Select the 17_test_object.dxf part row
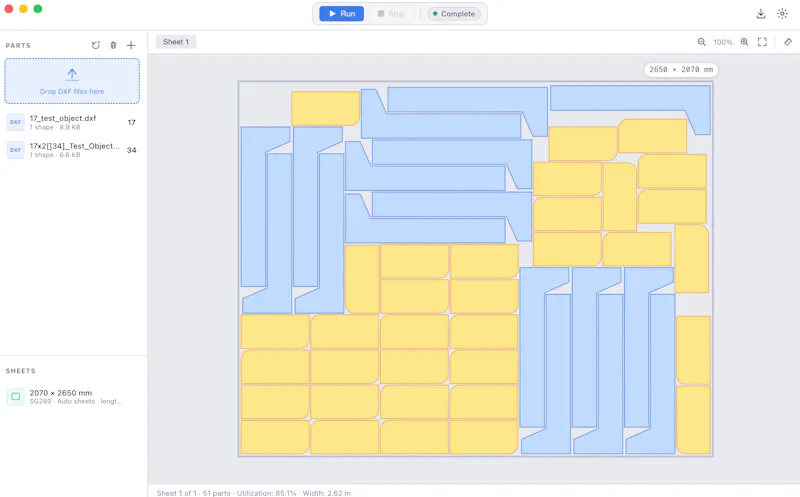 pos(72,122)
